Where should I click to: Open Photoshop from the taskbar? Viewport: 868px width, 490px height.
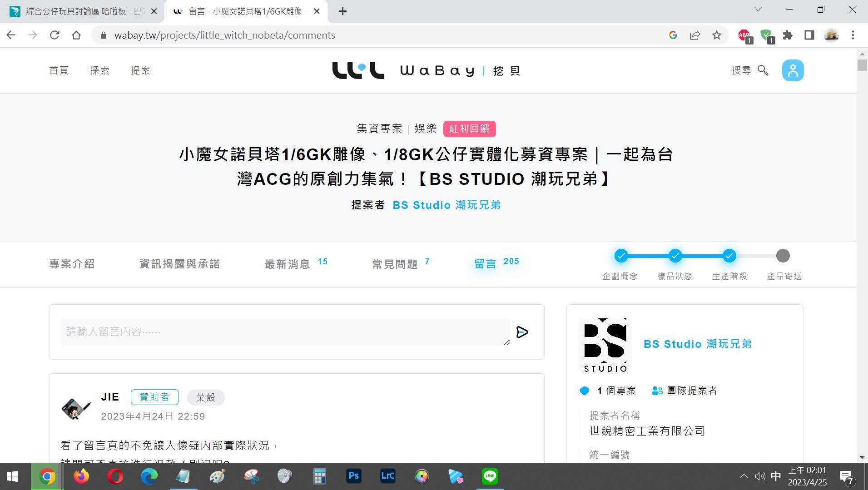click(353, 476)
